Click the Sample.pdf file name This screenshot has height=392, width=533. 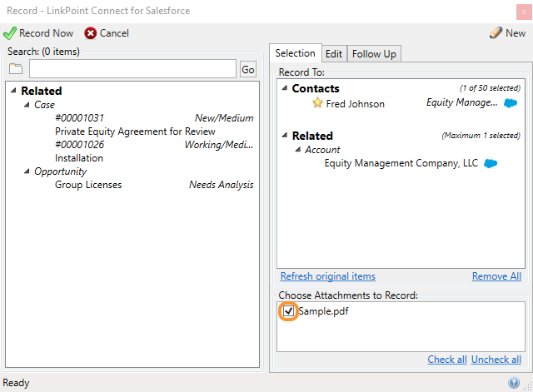coord(323,311)
